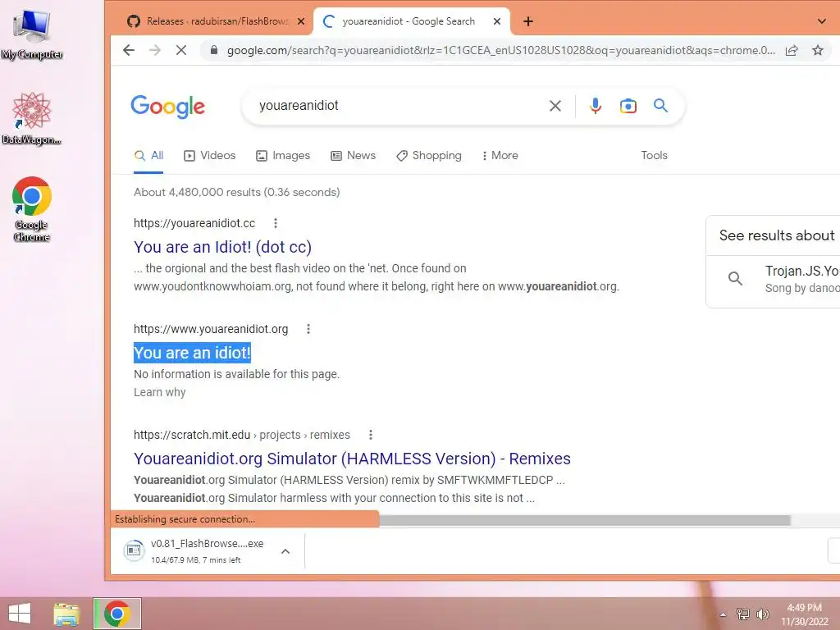Switch to the Images results tab
Viewport: 840px width, 630px height.
283,155
